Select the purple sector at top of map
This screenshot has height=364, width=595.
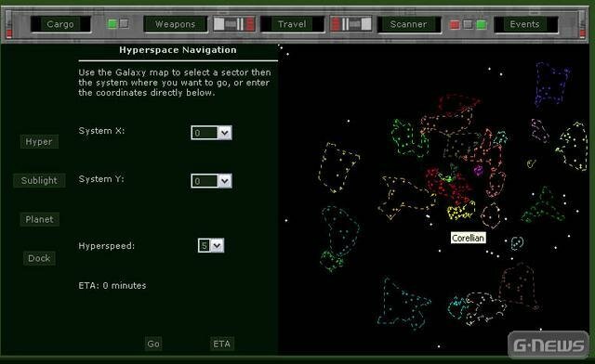pos(551,84)
